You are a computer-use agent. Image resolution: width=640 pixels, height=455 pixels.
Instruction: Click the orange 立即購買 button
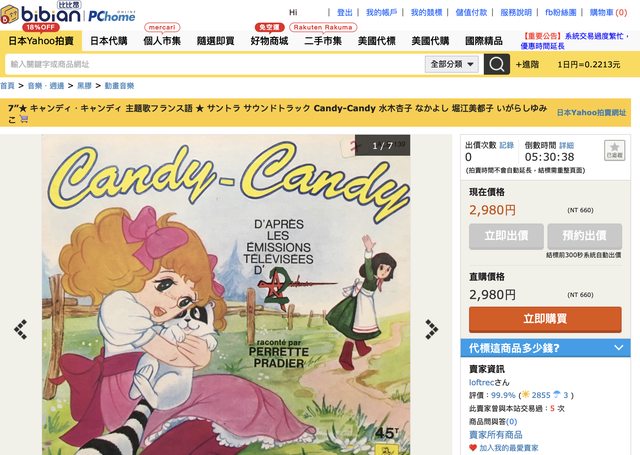pyautogui.click(x=545, y=320)
